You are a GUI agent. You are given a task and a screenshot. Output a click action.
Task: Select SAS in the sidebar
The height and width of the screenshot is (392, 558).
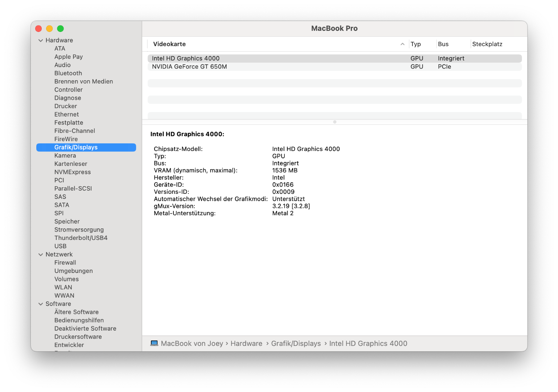60,197
